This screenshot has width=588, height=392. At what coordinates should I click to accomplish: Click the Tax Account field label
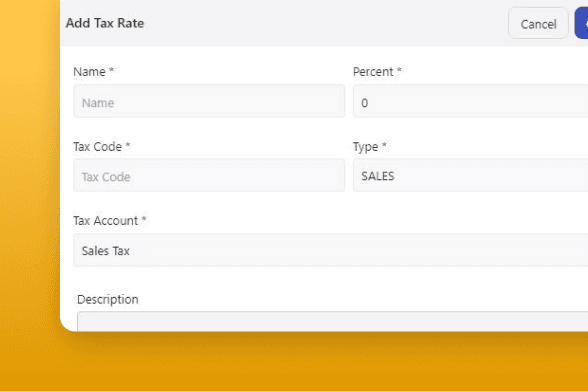(x=106, y=221)
